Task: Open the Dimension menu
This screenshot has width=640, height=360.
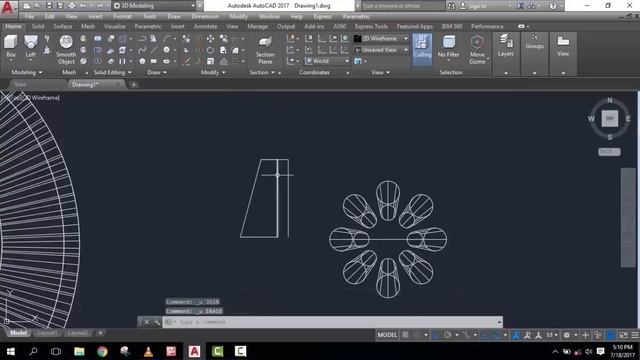Action: pos(205,17)
